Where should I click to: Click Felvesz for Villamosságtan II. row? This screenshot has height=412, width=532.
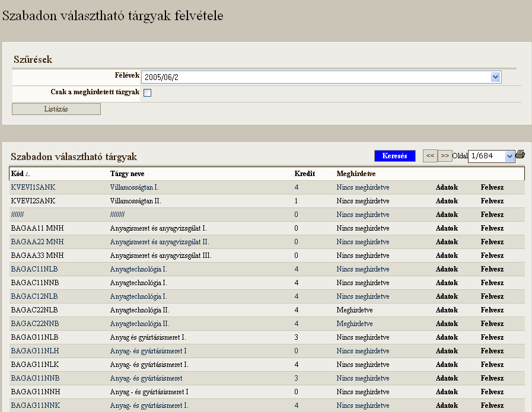pos(492,201)
